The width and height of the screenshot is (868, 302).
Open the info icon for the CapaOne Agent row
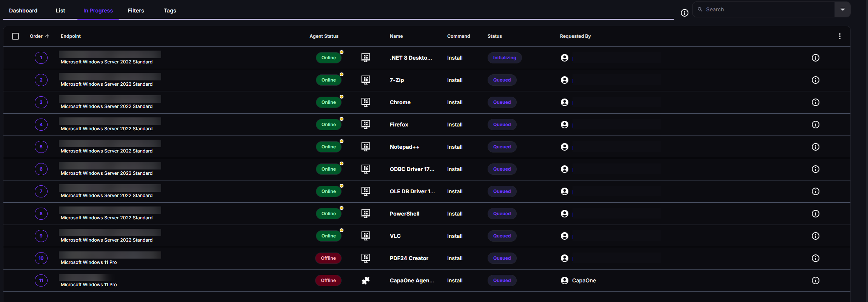(x=816, y=280)
